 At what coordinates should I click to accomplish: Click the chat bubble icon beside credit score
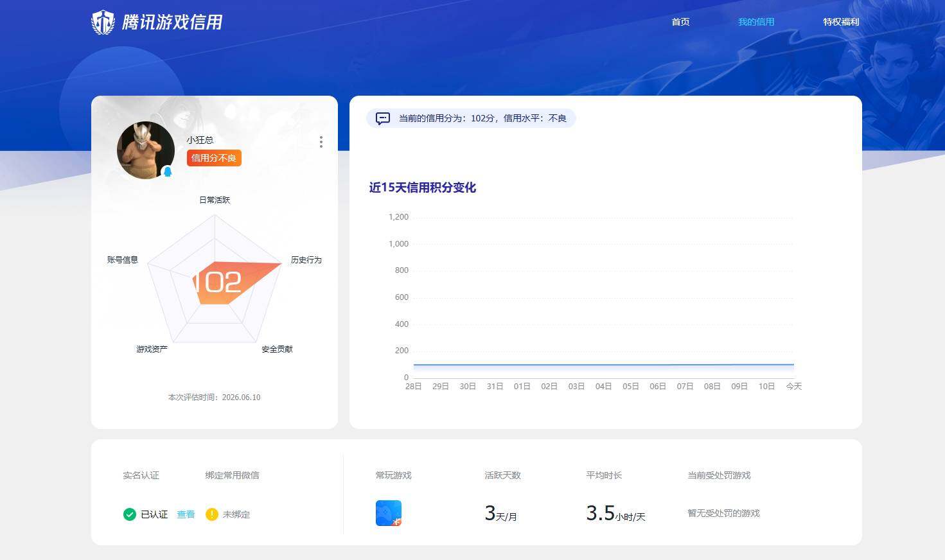[x=383, y=118]
